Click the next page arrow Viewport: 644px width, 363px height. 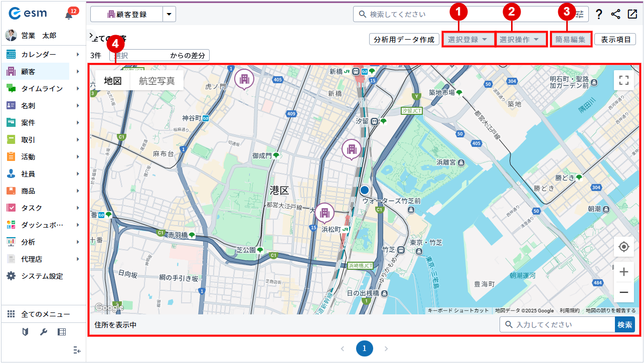click(x=386, y=348)
